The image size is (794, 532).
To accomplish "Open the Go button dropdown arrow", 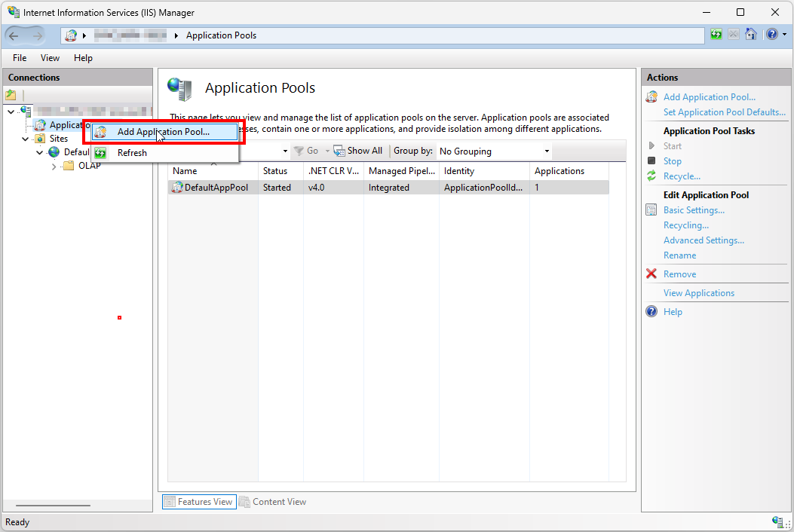I will (x=327, y=151).
